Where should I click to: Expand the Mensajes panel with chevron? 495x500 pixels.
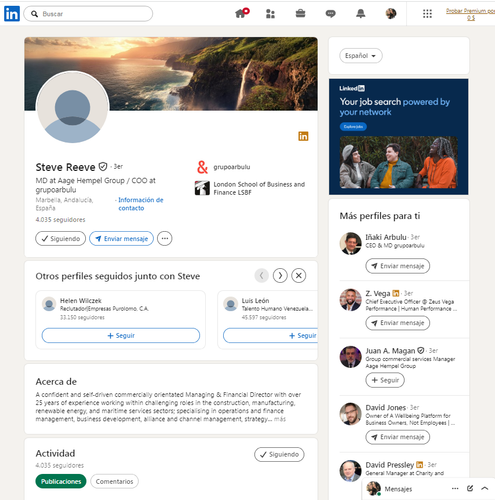point(485,488)
